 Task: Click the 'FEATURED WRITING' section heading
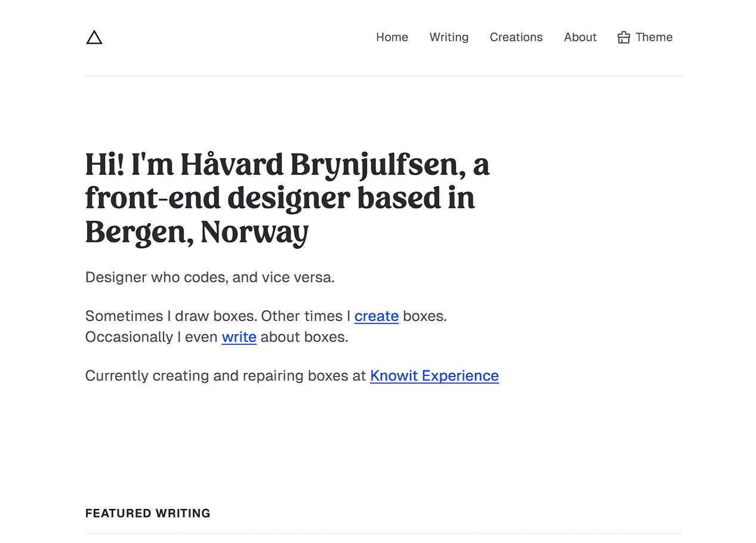tap(148, 513)
